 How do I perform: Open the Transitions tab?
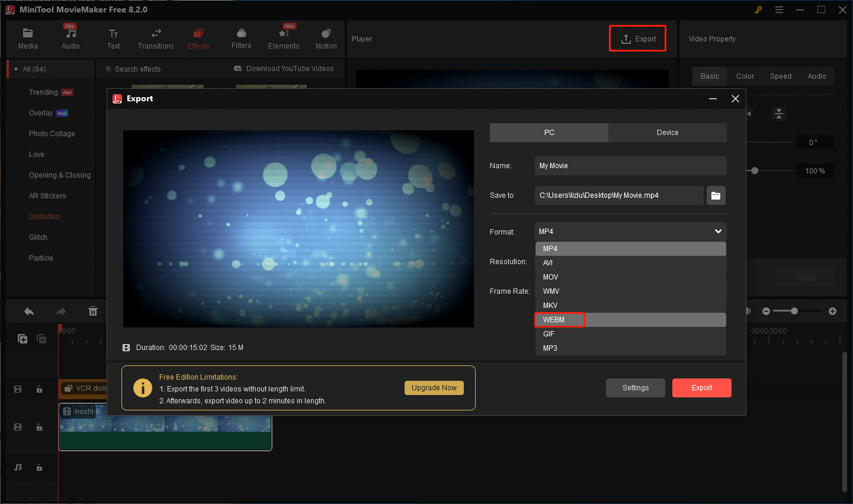pyautogui.click(x=156, y=39)
